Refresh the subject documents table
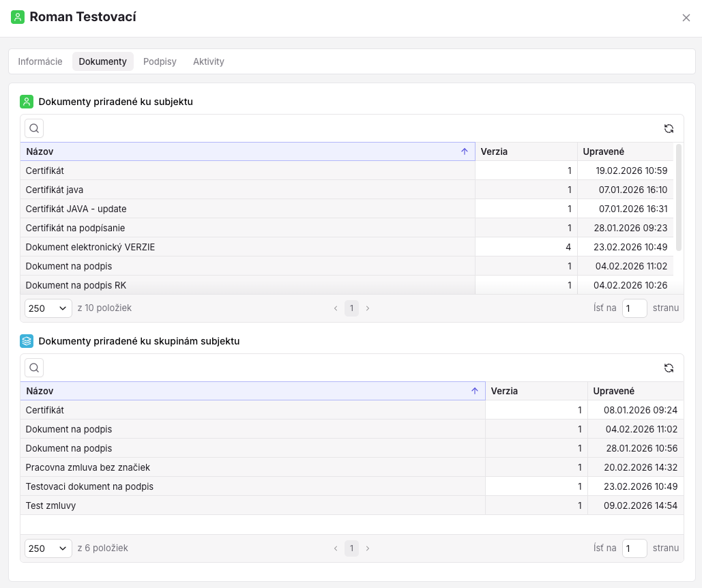The width and height of the screenshot is (702, 588). (669, 128)
